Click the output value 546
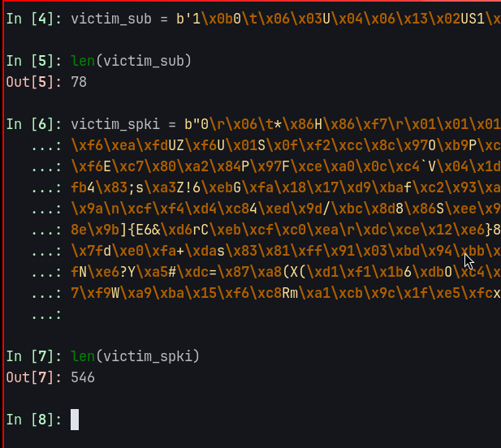Image resolution: width=501 pixels, height=448 pixels. 82,377
